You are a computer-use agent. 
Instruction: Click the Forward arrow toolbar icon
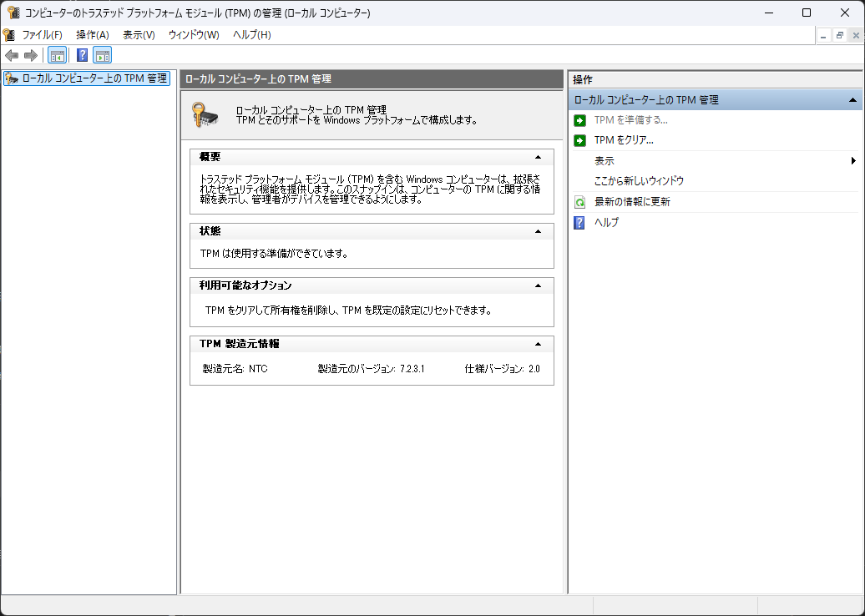click(x=31, y=56)
